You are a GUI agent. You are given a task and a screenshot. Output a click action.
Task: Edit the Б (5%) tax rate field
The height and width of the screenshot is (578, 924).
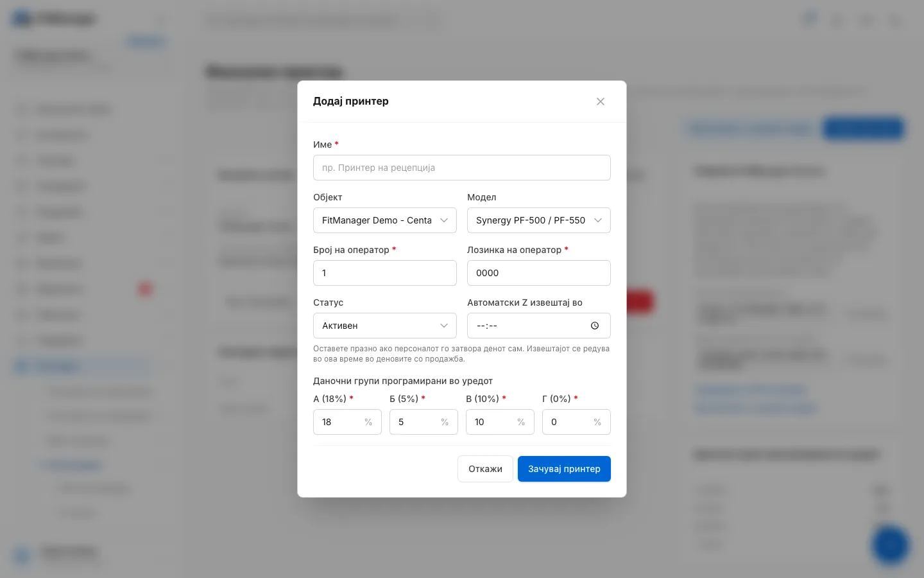pos(424,422)
